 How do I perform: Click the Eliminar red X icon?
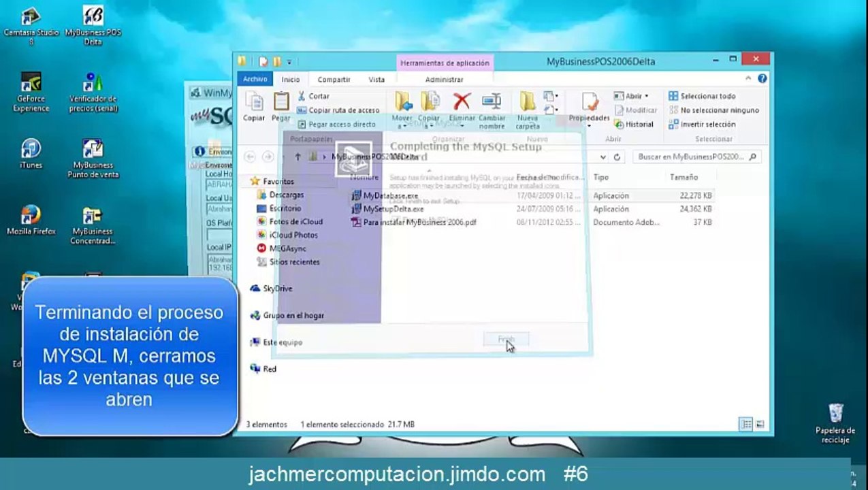(x=462, y=108)
